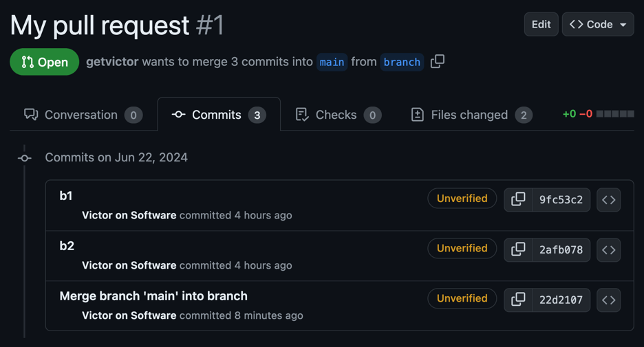Click Unverified badge on commit b2
Image resolution: width=644 pixels, height=347 pixels.
[462, 249]
